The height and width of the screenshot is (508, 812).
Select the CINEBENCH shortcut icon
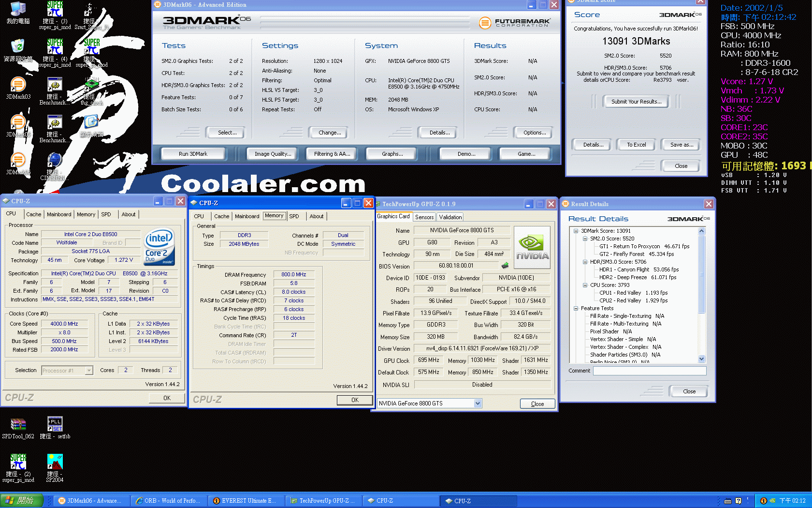coord(55,166)
